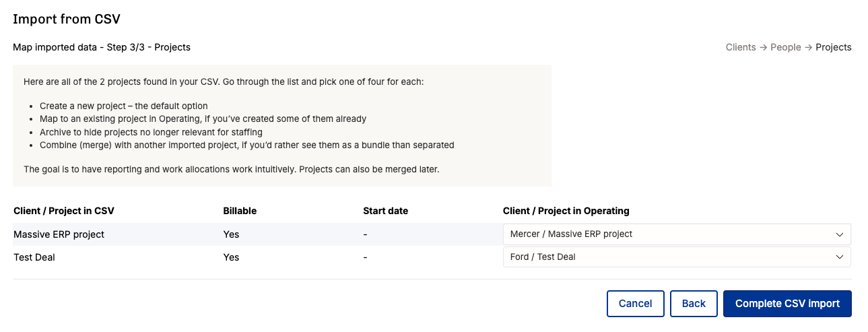Go back with the Back button
The height and width of the screenshot is (332, 868).
tap(694, 304)
